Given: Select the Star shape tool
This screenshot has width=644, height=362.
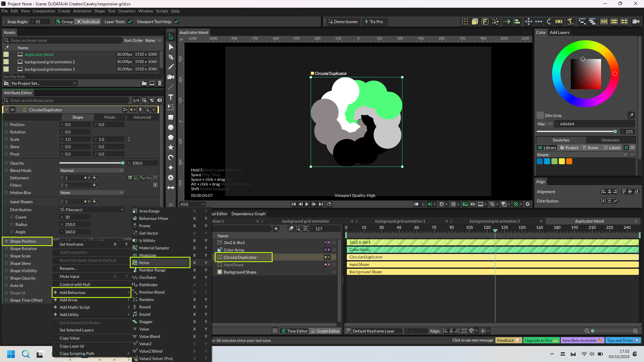Looking at the screenshot, I should click(x=171, y=147).
